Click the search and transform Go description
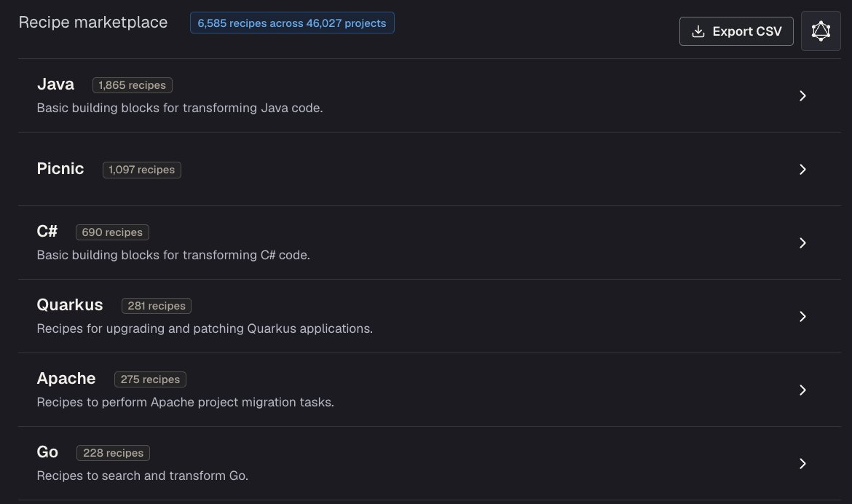The height and width of the screenshot is (504, 852). (x=142, y=475)
